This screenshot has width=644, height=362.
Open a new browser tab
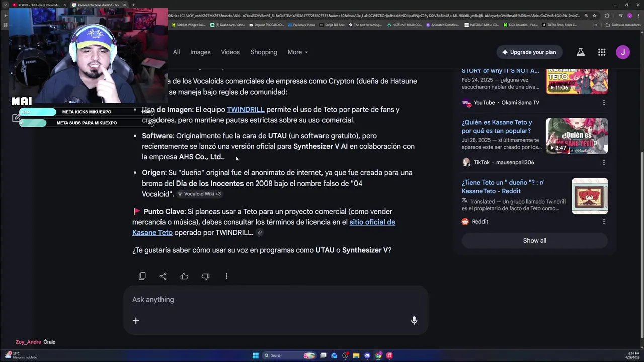[x=133, y=5]
